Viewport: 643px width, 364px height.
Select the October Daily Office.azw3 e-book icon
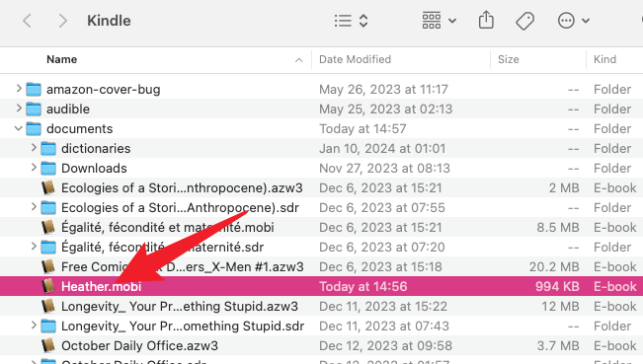click(48, 345)
